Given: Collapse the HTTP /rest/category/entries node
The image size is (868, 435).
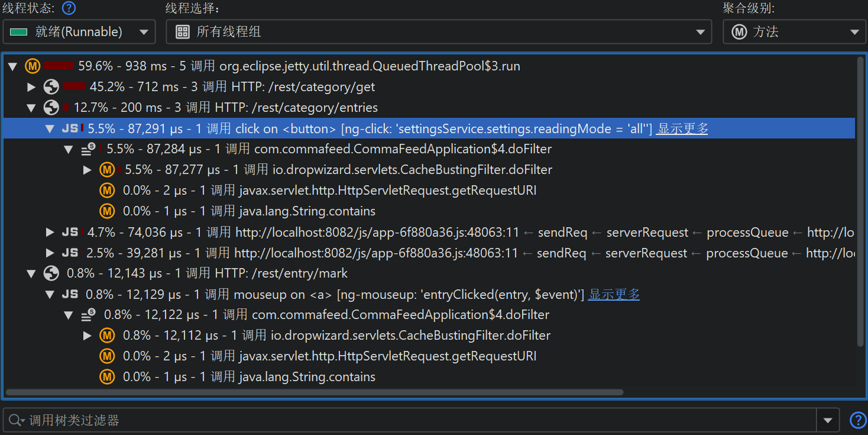Looking at the screenshot, I should coord(32,108).
